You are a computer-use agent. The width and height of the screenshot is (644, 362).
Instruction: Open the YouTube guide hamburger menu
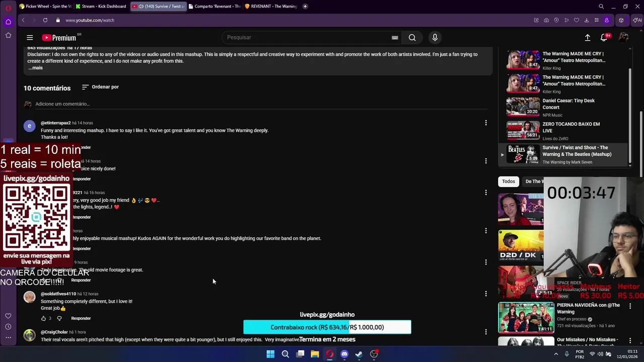[30, 37]
